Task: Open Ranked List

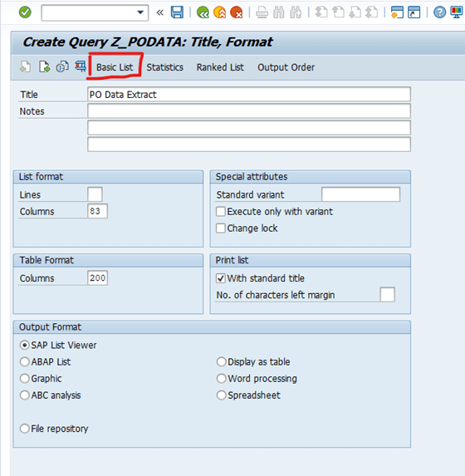Action: (x=220, y=67)
